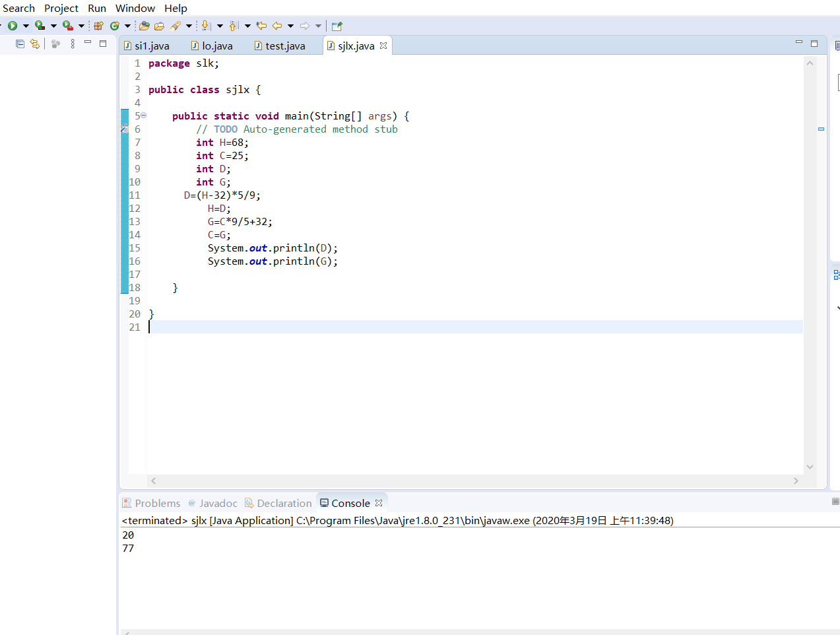Click the editor horizontal scrollbar left arrow
This screenshot has width=840, height=635.
click(x=154, y=481)
